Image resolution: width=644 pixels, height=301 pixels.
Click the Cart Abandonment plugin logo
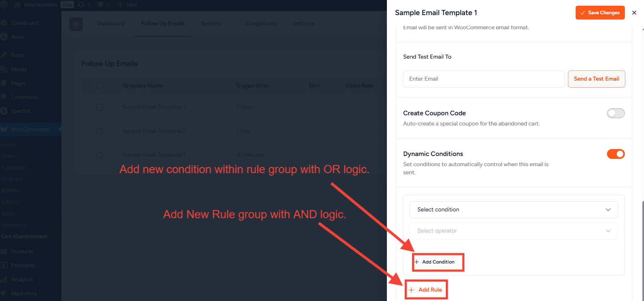(x=76, y=24)
